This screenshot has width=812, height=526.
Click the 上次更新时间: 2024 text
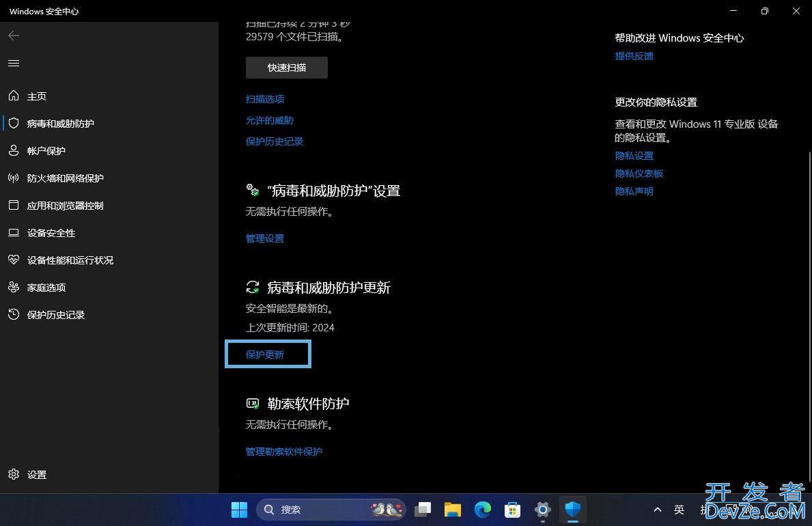tap(290, 327)
